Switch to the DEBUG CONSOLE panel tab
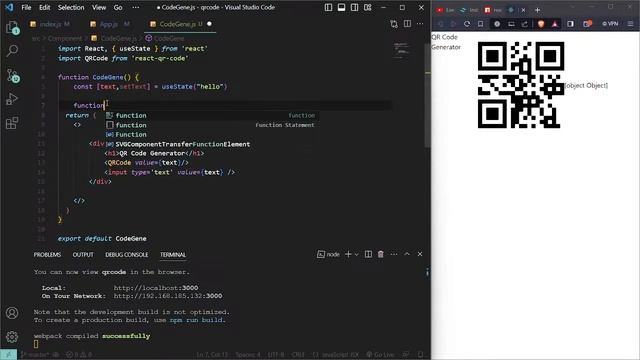Screen dimensions: 640x360 pyautogui.click(x=127, y=254)
